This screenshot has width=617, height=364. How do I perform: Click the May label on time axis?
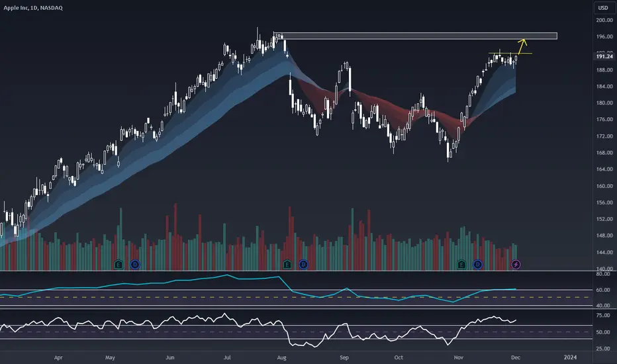click(110, 357)
